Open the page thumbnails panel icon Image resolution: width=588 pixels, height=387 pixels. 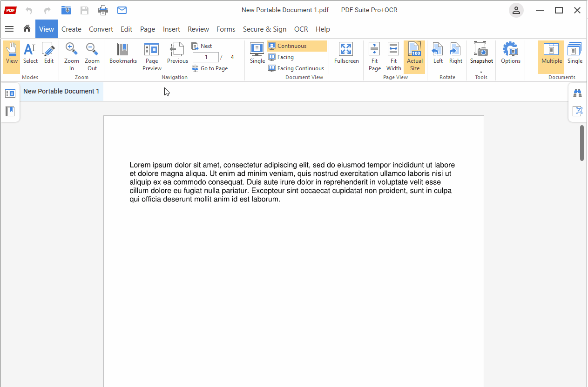[10, 93]
